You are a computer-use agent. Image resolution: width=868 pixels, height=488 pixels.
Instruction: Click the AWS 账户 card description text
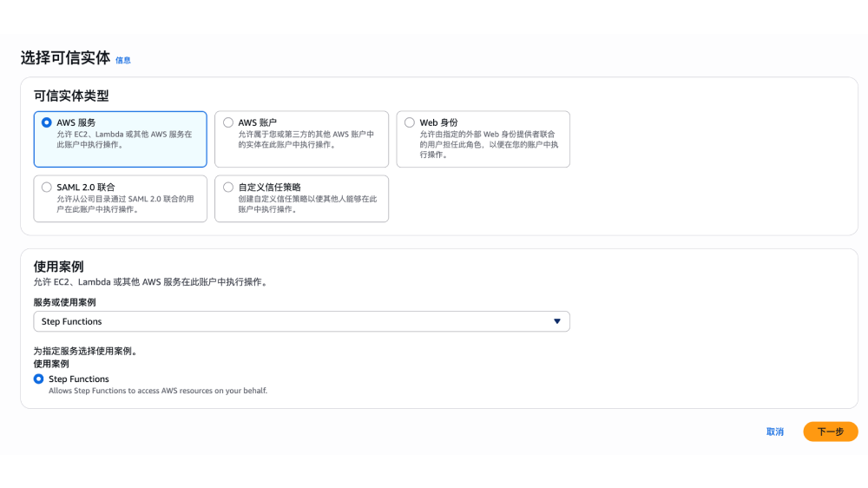(x=306, y=140)
